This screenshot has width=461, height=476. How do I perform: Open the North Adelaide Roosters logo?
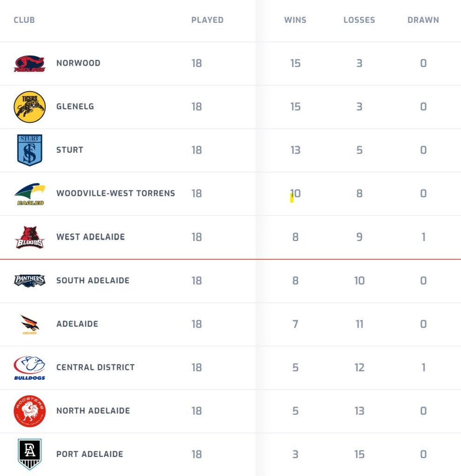(30, 411)
